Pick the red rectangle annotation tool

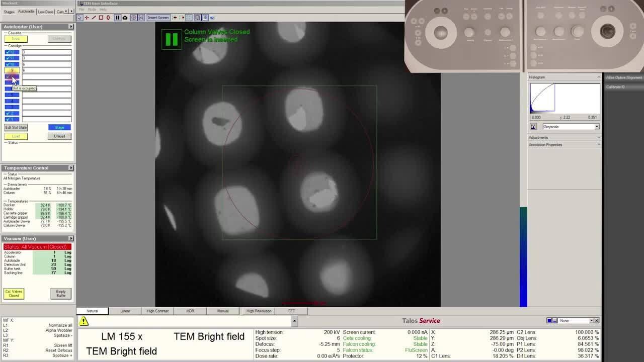tap(101, 18)
